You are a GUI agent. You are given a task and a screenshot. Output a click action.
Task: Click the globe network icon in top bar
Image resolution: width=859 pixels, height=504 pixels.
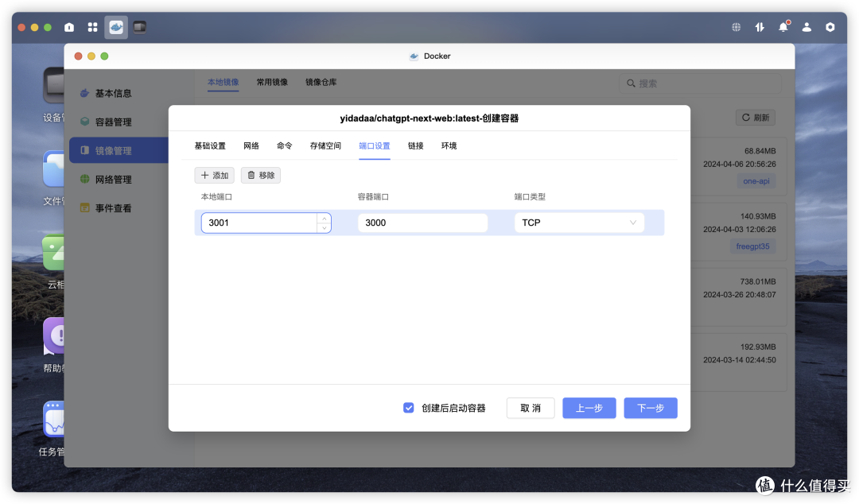click(x=737, y=27)
